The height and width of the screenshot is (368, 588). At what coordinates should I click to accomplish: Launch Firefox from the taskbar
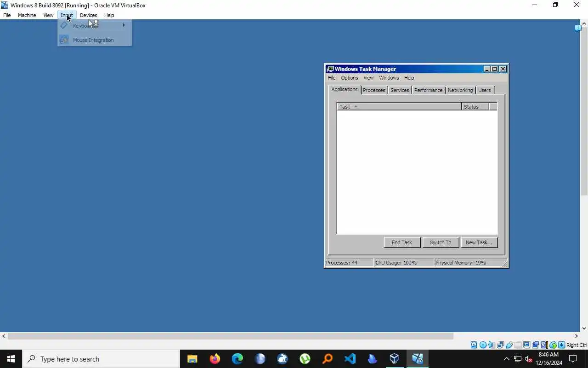pos(215,359)
